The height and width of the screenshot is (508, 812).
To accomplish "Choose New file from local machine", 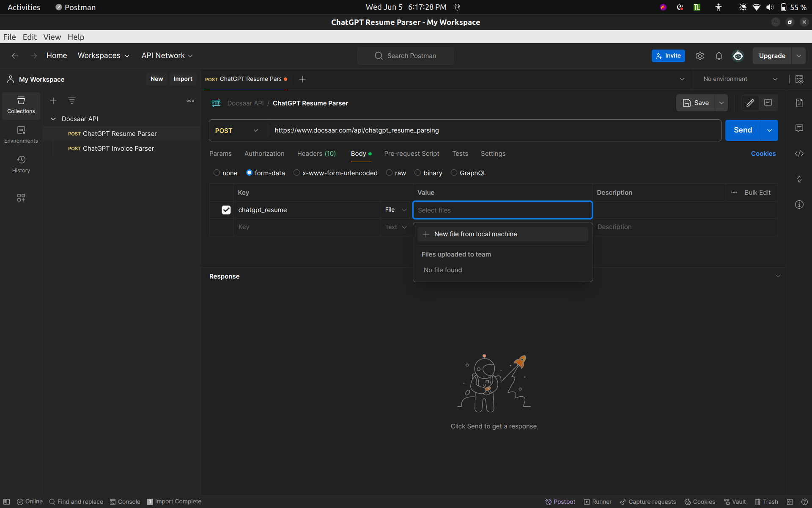I will pos(502,234).
